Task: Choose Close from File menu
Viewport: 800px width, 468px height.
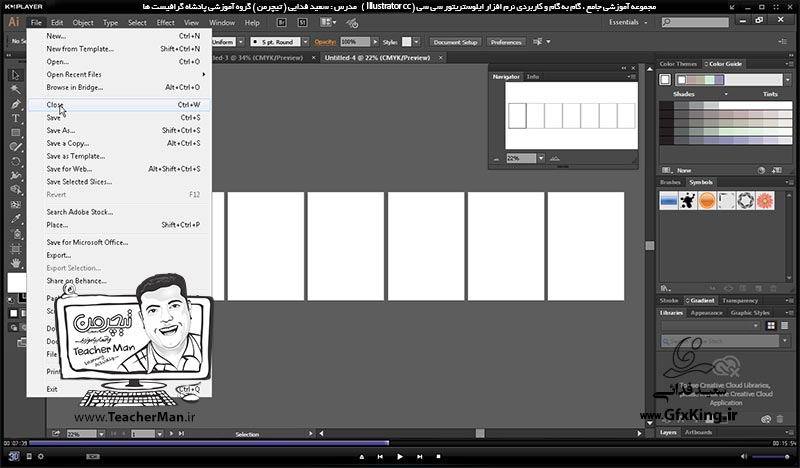Action: tap(119, 105)
